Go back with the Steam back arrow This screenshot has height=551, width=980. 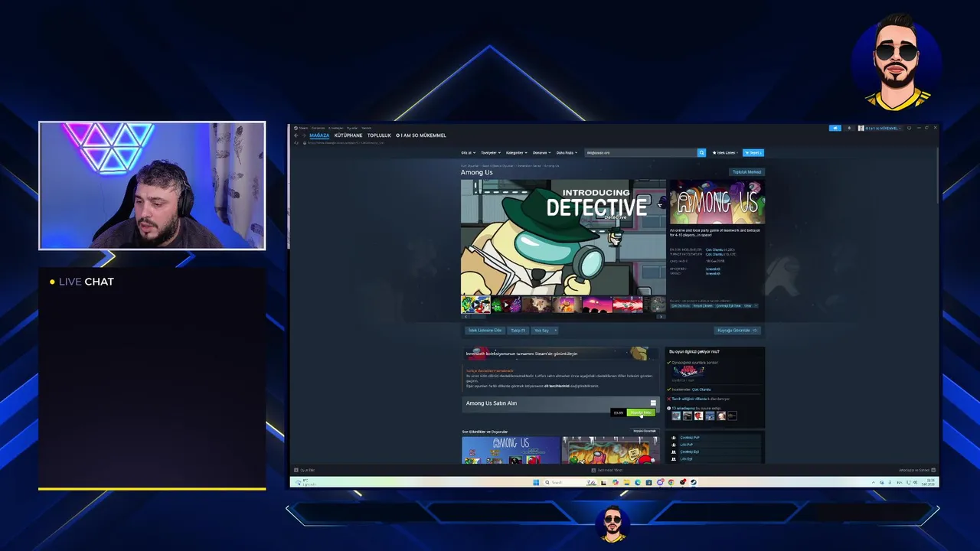(296, 135)
